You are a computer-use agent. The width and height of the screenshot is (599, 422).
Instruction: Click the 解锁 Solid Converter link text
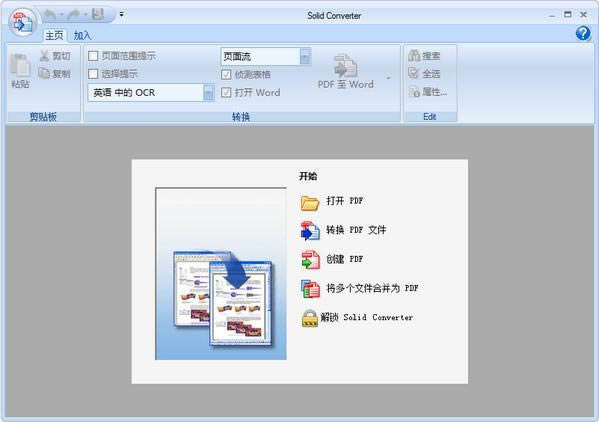click(367, 317)
